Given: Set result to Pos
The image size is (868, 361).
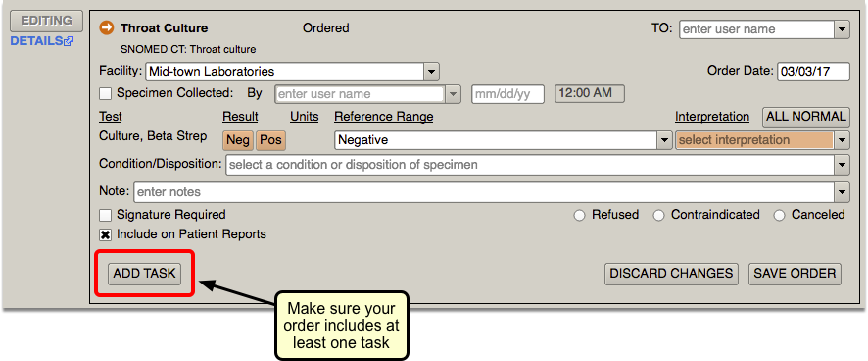Looking at the screenshot, I should [x=270, y=140].
